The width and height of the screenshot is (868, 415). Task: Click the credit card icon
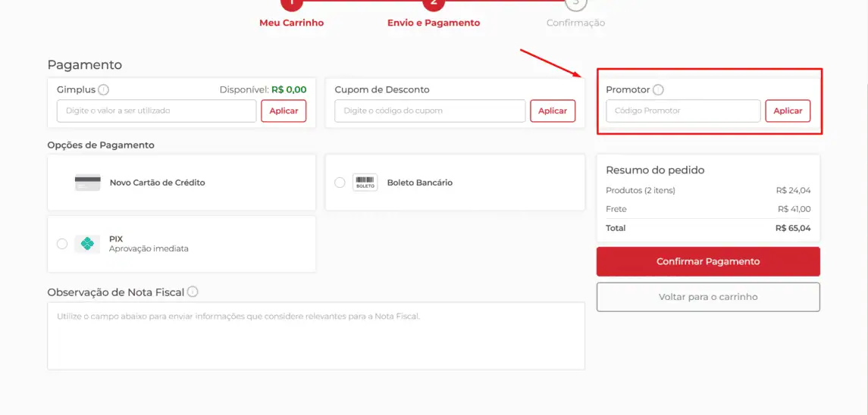click(87, 183)
